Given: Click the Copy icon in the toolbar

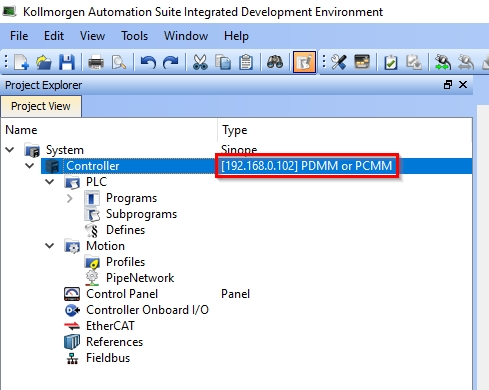Looking at the screenshot, I should 223,62.
